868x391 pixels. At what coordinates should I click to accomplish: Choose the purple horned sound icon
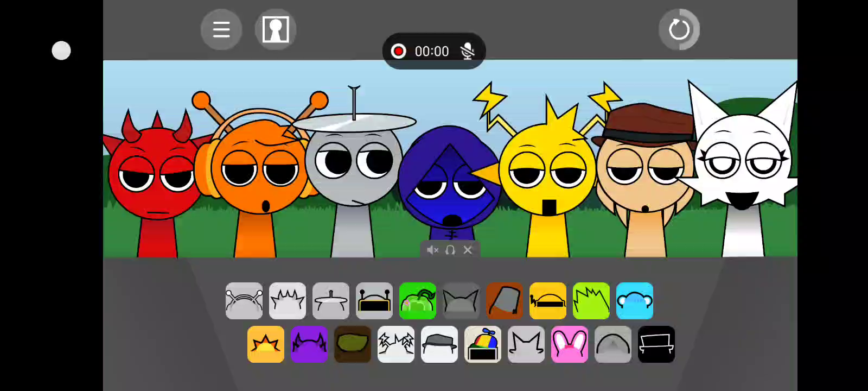pyautogui.click(x=309, y=344)
